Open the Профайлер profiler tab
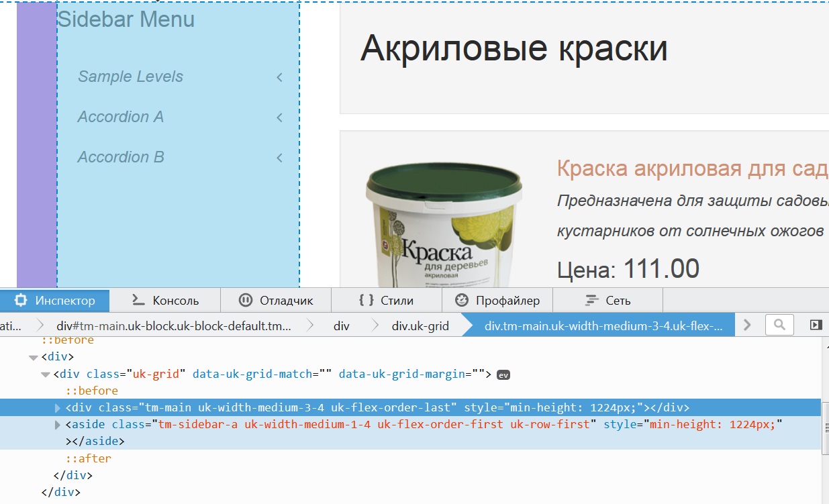 (x=497, y=301)
